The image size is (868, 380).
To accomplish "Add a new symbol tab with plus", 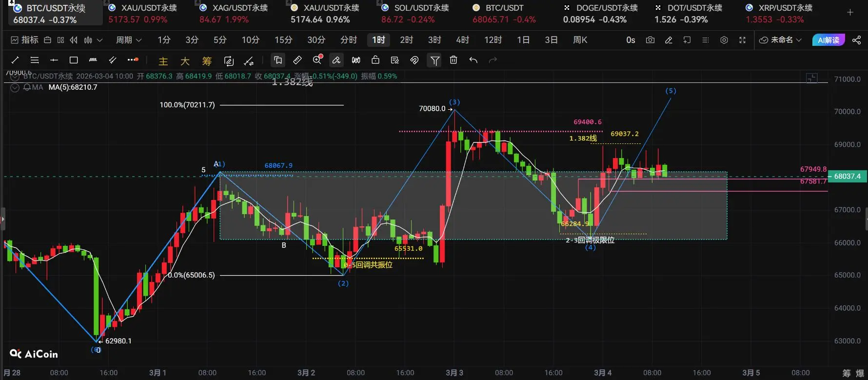I will tap(850, 12).
